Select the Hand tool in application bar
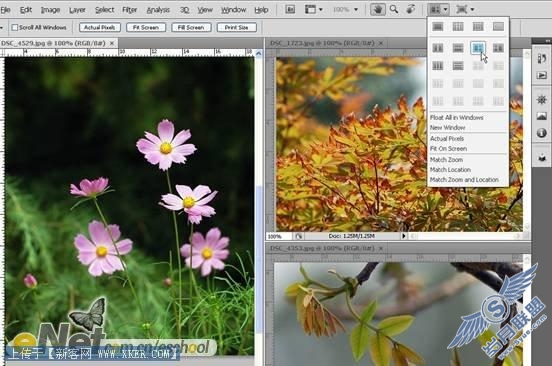 pos(377,10)
